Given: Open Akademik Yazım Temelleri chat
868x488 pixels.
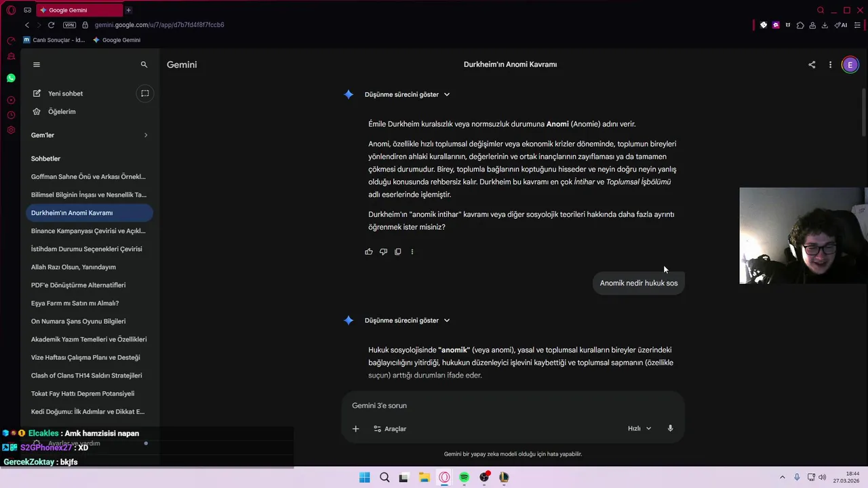Looking at the screenshot, I should [89, 340].
